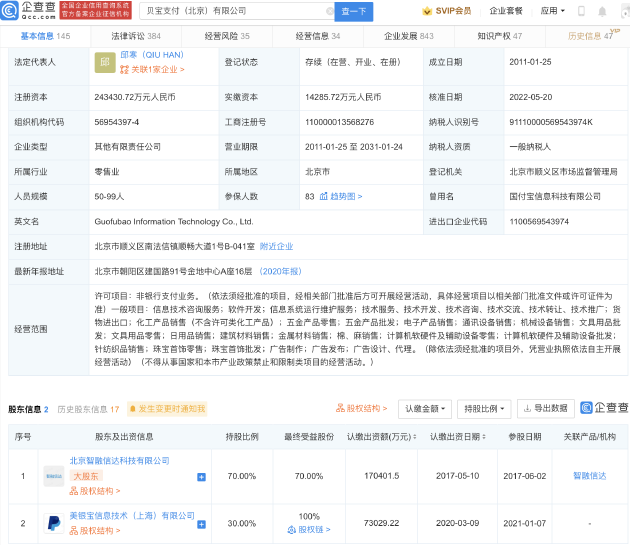Click import-export code 1100569543974
Viewport: 630px width, 545px height.
[539, 221]
